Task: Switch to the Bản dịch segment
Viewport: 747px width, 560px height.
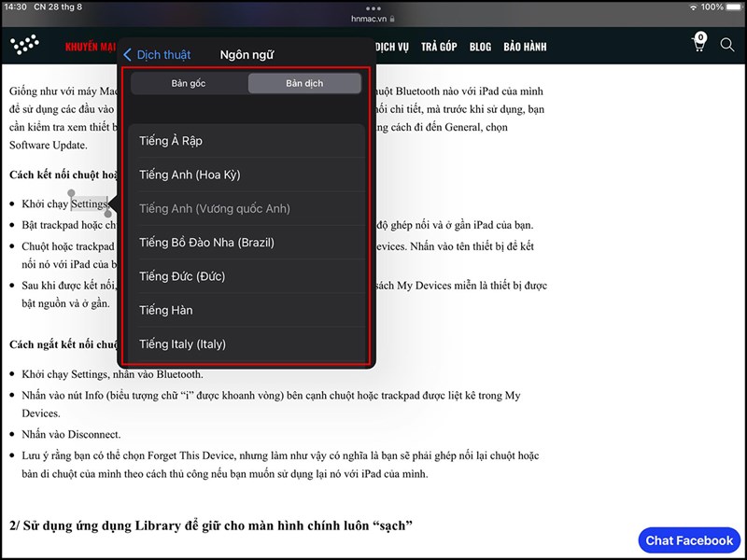Action: pyautogui.click(x=304, y=83)
